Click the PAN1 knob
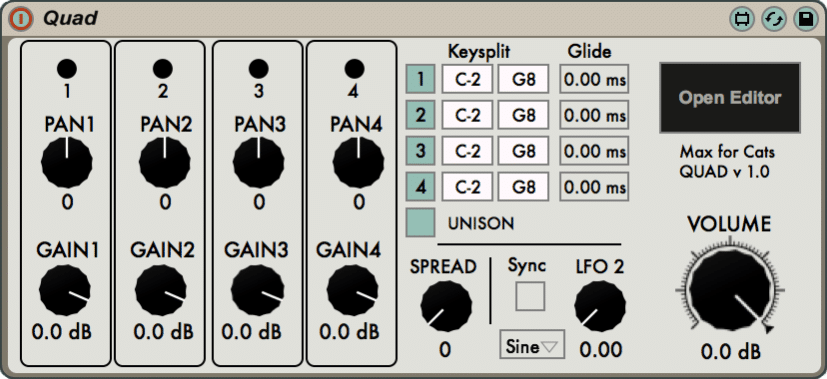This screenshot has height=379, width=827. (x=67, y=163)
